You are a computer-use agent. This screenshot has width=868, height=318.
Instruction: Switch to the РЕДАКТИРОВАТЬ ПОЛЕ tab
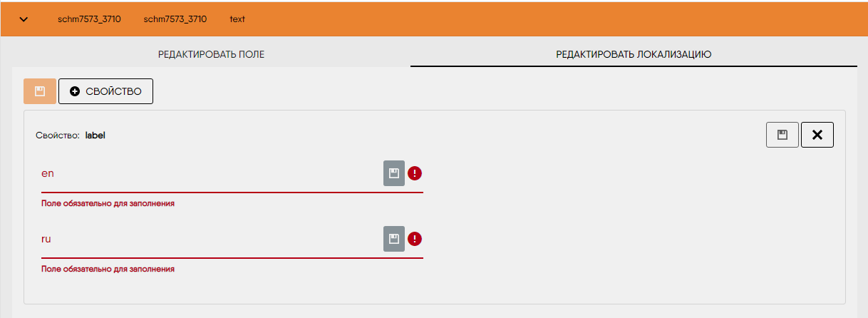click(x=211, y=54)
